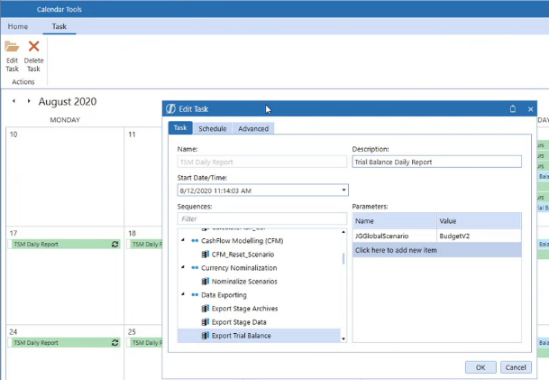Image resolution: width=549 pixels, height=380 pixels.
Task: Switch to the Schedule tab
Action: pyautogui.click(x=212, y=129)
